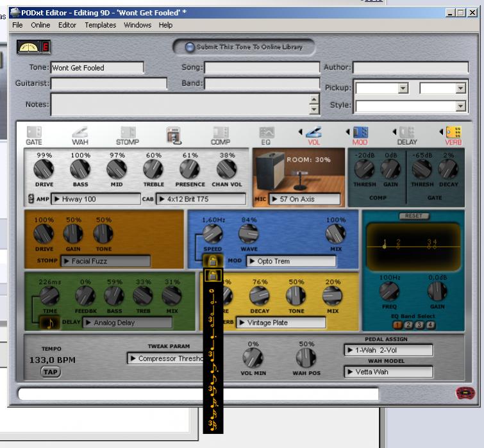Select EQ band 3 button
The width and height of the screenshot is (484, 448).
419,325
